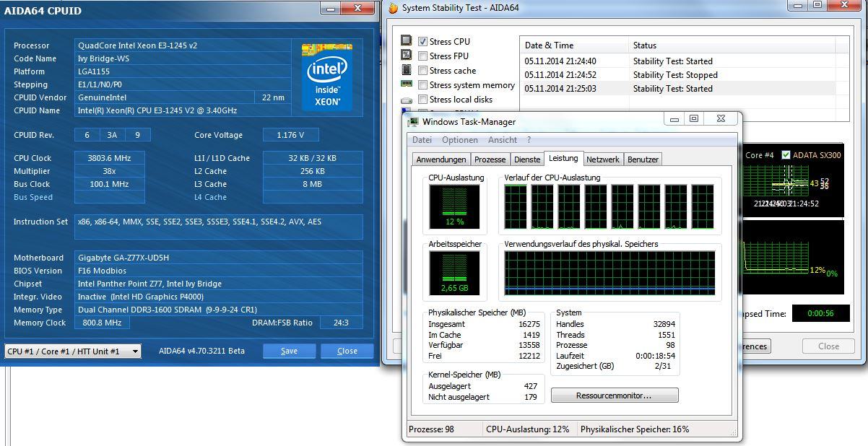Open the ? help menu
This screenshot has height=446, width=868.
tap(529, 140)
